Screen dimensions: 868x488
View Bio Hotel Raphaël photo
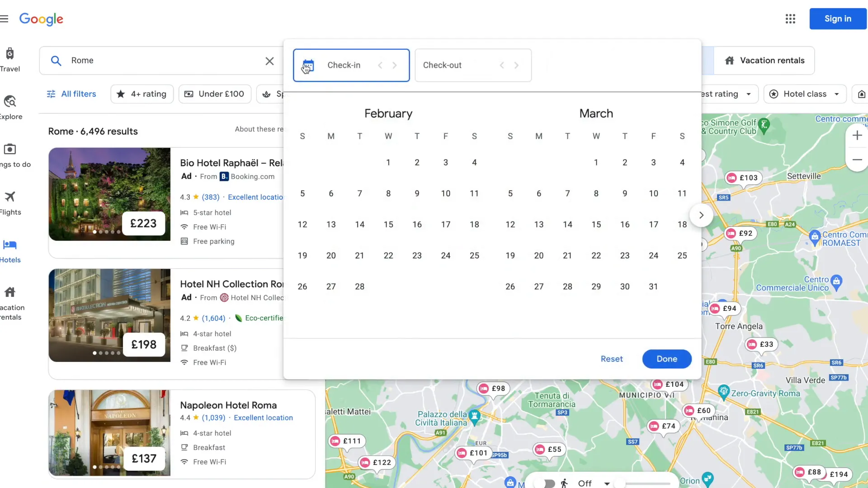(x=109, y=194)
